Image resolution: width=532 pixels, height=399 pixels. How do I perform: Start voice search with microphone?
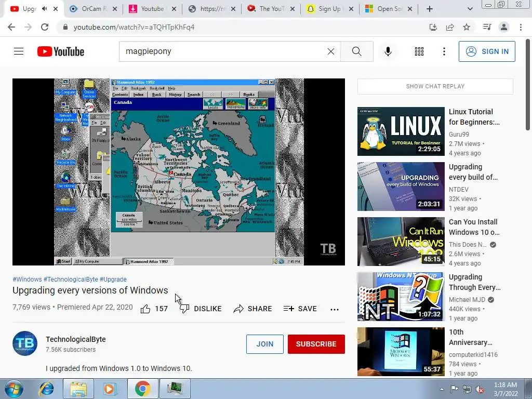click(x=388, y=51)
